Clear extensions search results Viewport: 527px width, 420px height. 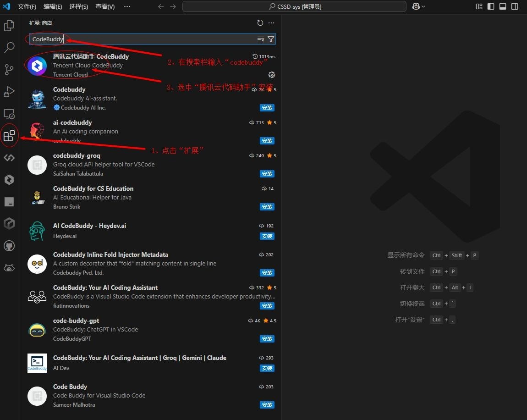pos(260,39)
